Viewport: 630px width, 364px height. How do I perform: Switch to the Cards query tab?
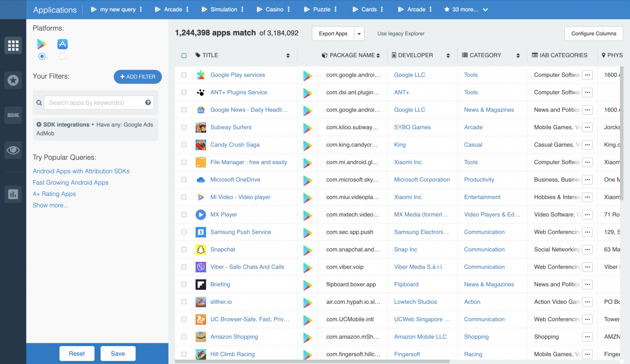pyautogui.click(x=365, y=9)
